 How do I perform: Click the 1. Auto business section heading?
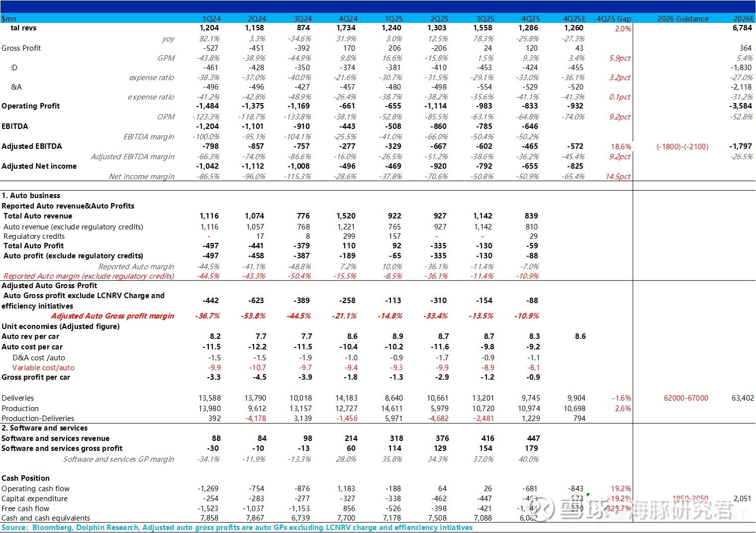31,196
